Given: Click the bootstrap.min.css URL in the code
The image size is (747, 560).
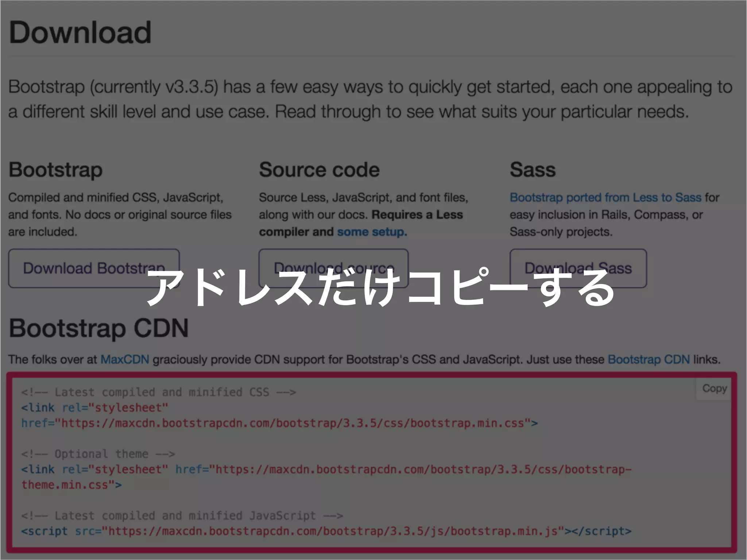Looking at the screenshot, I should point(293,423).
